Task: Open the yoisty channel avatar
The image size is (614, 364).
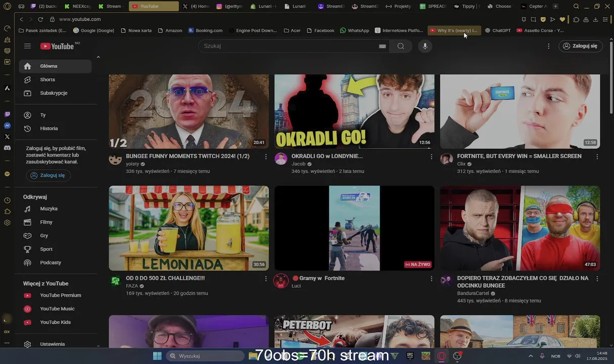Action: pos(115,159)
